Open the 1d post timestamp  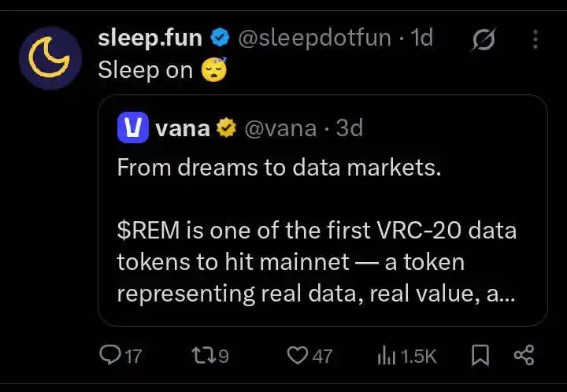point(422,38)
